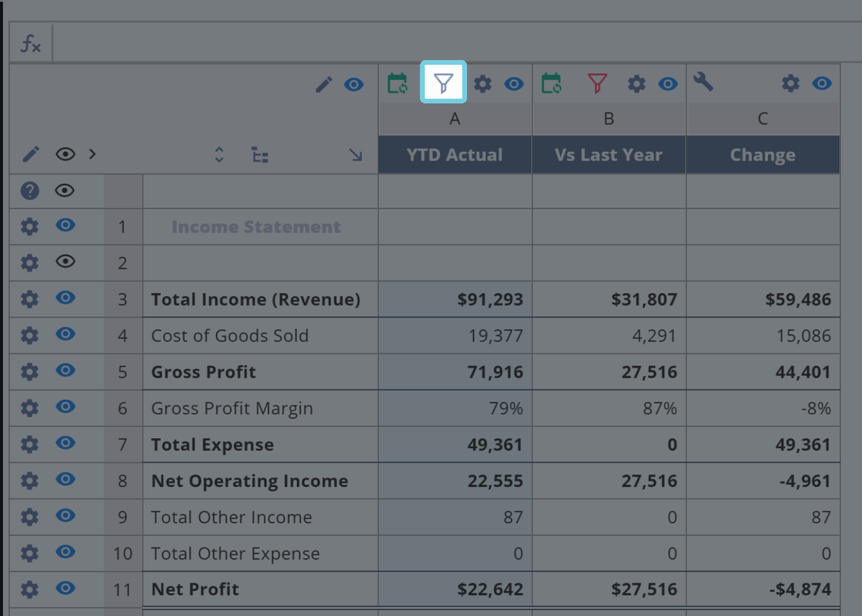This screenshot has width=862, height=616.
Task: Open settings gear for row 2
Action: coord(30,263)
